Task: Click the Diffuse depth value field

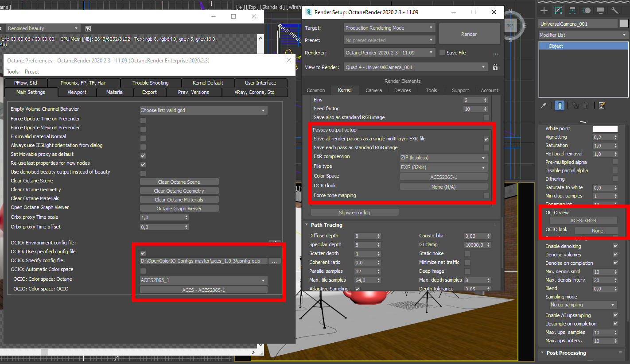Action: pos(365,236)
